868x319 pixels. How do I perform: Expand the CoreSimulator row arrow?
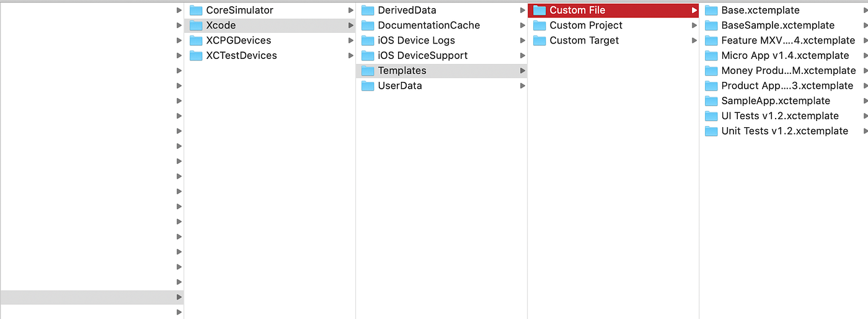(x=351, y=11)
